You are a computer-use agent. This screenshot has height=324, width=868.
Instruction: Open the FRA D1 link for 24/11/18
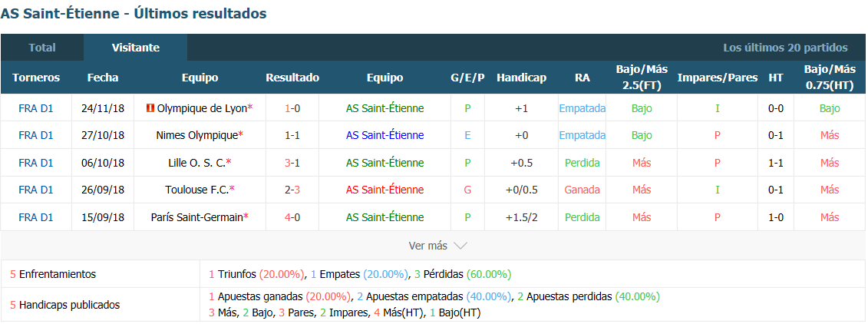point(36,108)
